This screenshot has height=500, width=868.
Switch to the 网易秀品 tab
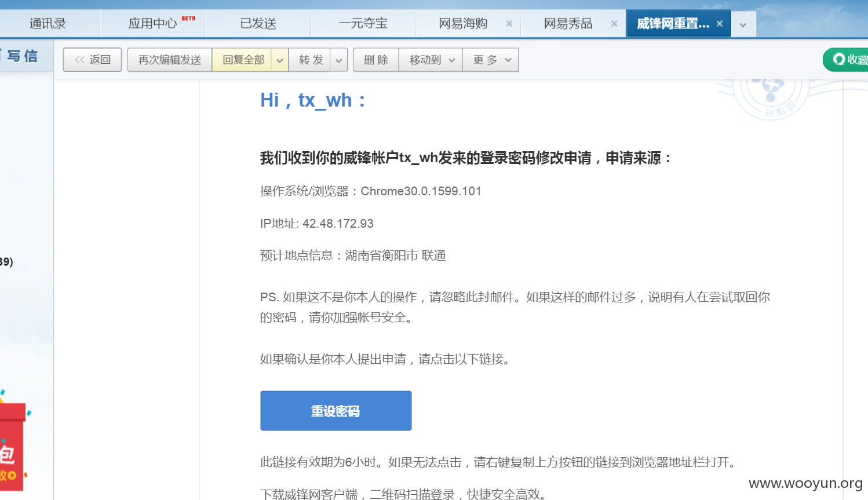[x=568, y=24]
